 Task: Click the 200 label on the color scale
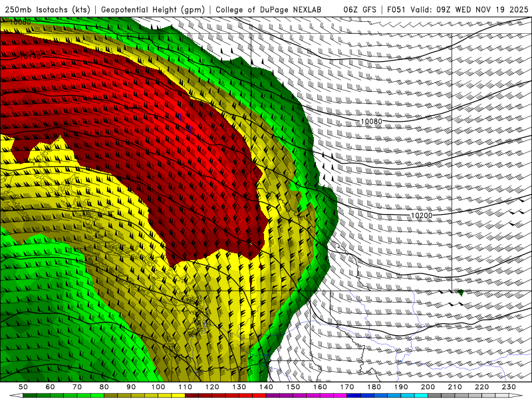coord(428,387)
